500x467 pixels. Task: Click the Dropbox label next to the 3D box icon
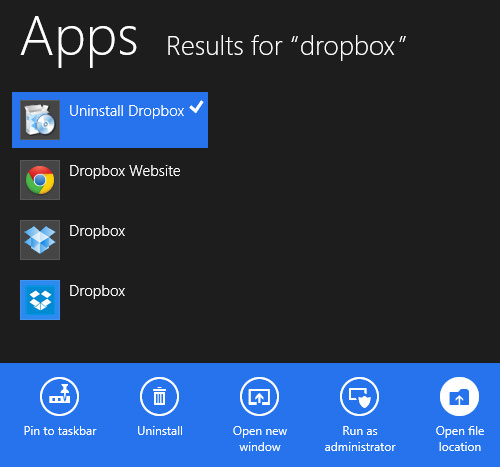click(x=97, y=232)
